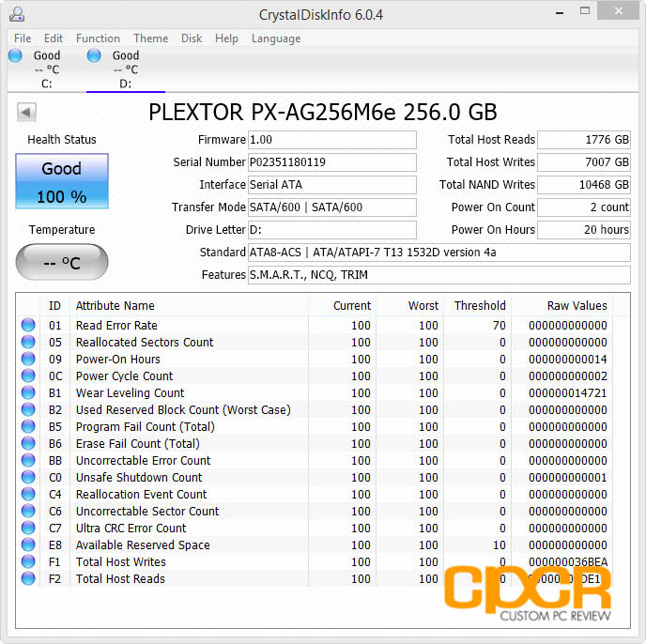Select the D: drive tab

click(x=126, y=69)
